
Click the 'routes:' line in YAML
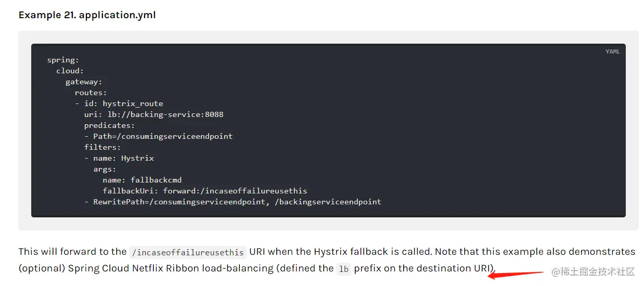click(91, 93)
